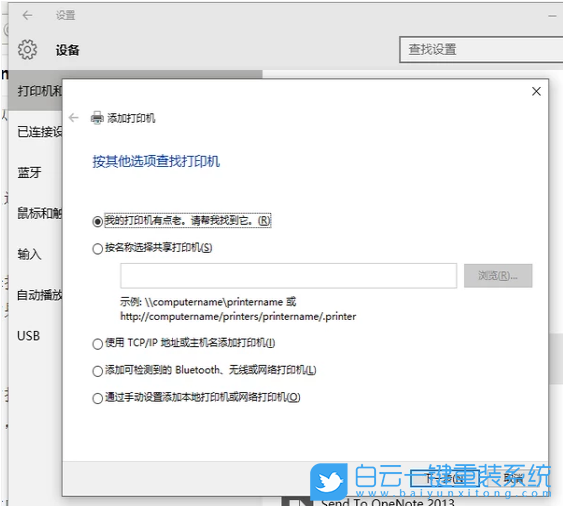Viewport: 563px width, 506px height.
Task: Click the http://computername/printers example text
Action: (x=238, y=316)
